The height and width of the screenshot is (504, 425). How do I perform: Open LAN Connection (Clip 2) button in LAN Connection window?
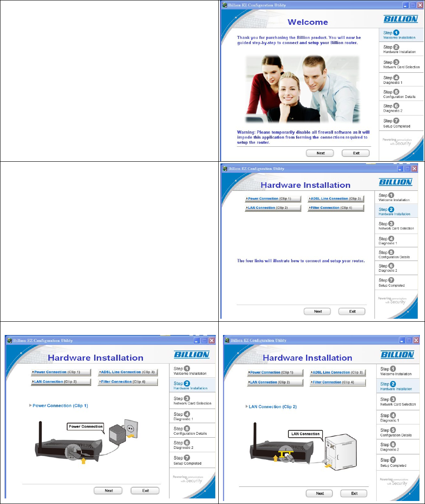[276, 382]
